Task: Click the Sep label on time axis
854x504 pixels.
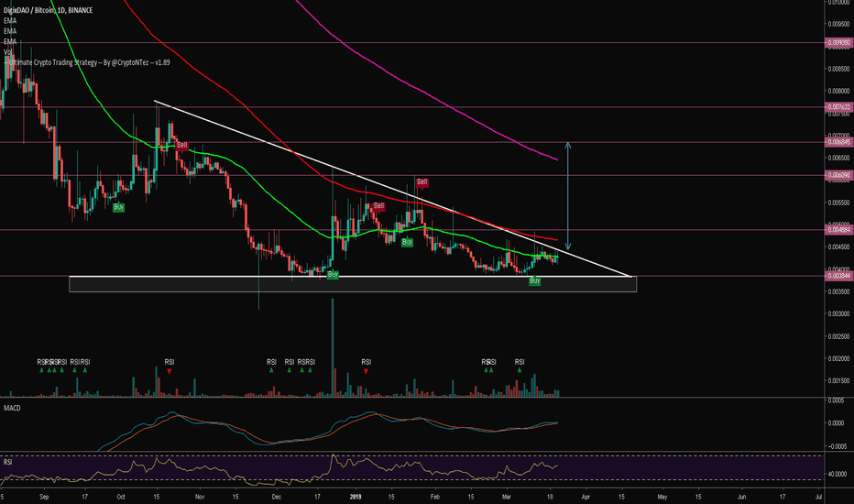Action: click(45, 497)
